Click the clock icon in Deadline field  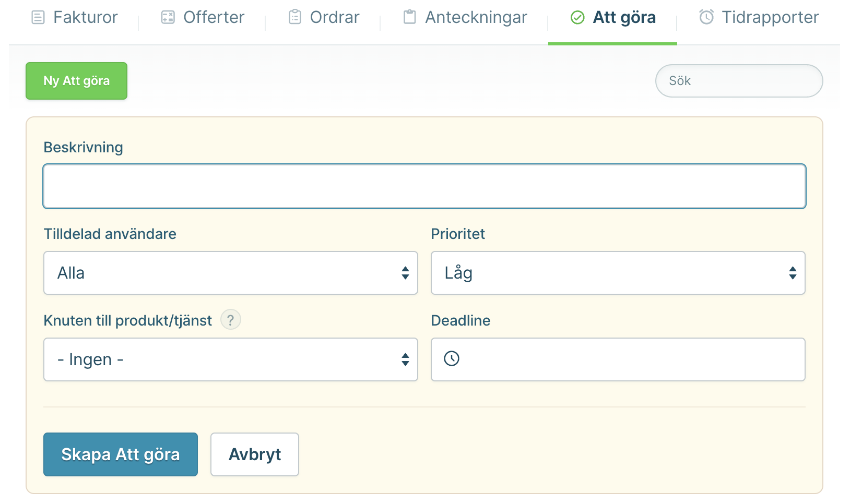point(452,358)
